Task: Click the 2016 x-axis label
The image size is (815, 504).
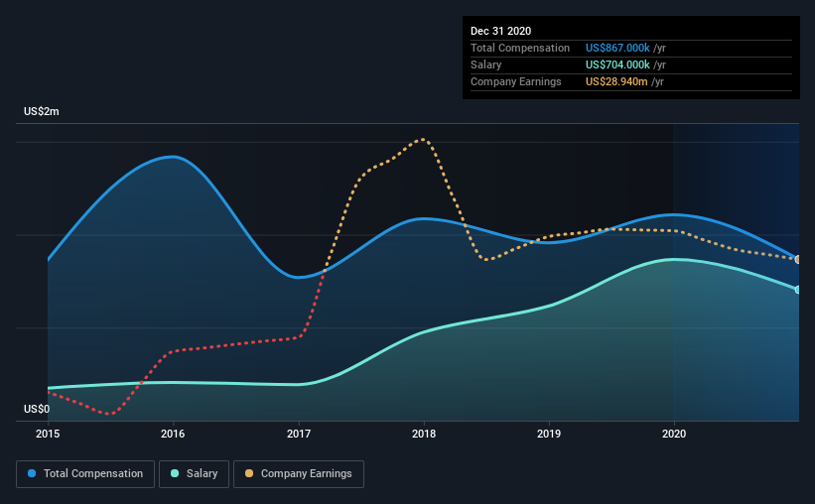Action: (x=173, y=434)
